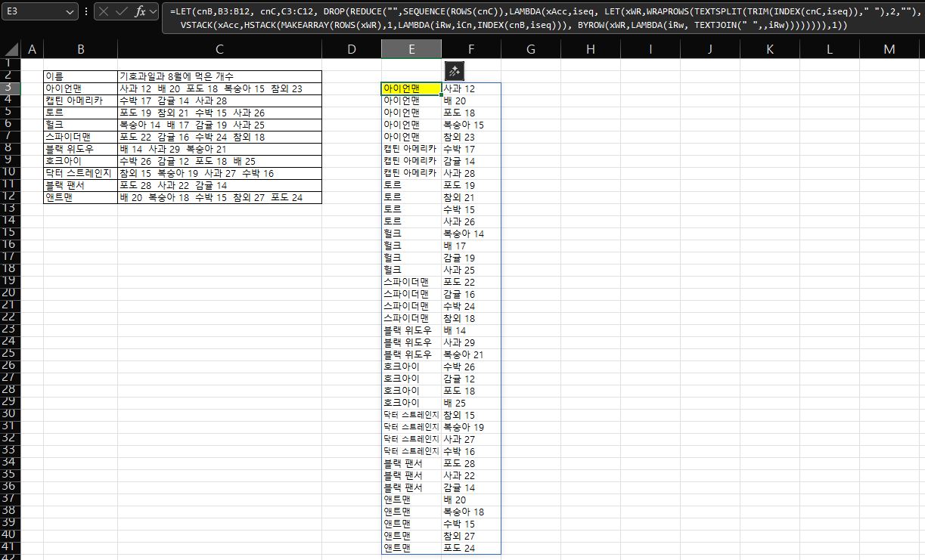Click header cell 기호과일과 8월에 먹은 개수
Image resolution: width=925 pixels, height=560 pixels.
coord(219,76)
